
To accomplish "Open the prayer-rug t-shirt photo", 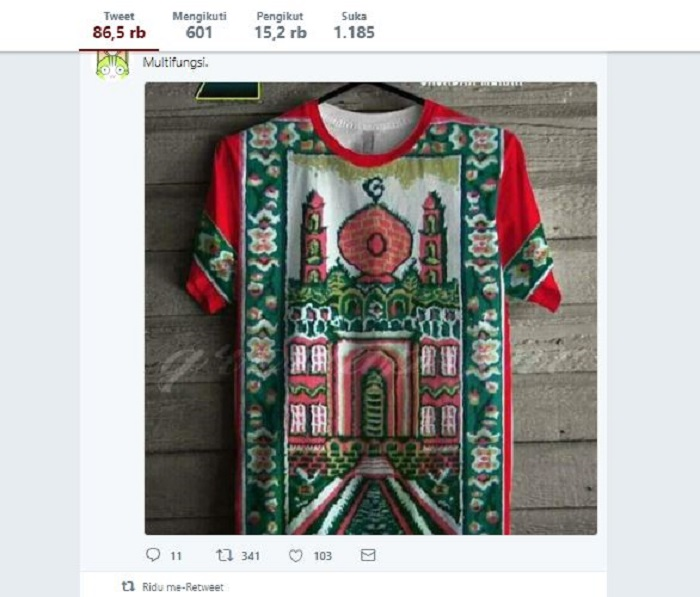I will pyautogui.click(x=371, y=308).
